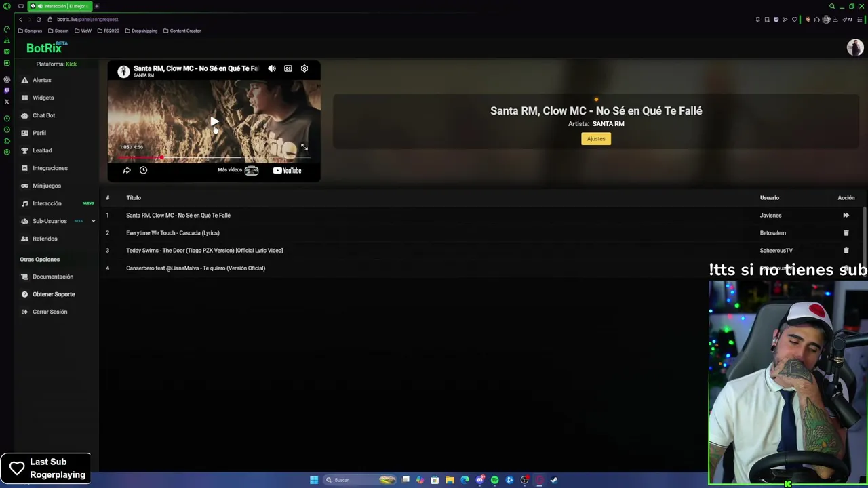Viewport: 868px width, 488px height.
Task: Select song row Teddy Swims The Door
Action: click(x=481, y=251)
